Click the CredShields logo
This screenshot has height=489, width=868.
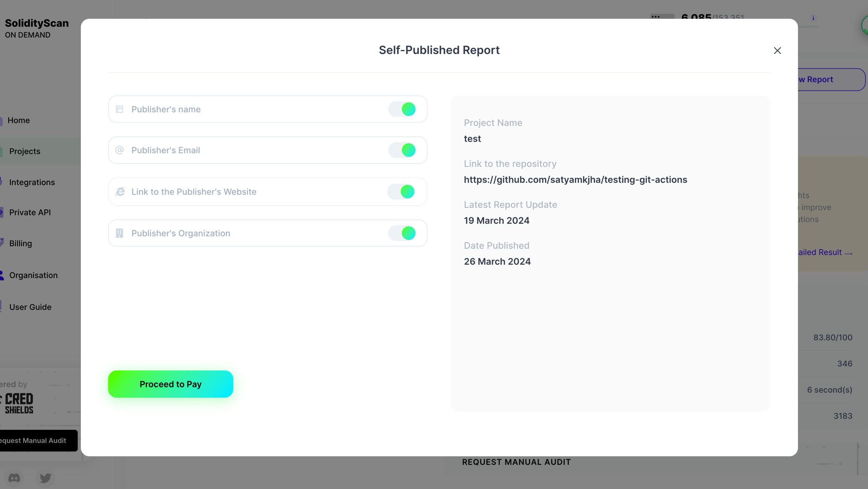(19, 403)
